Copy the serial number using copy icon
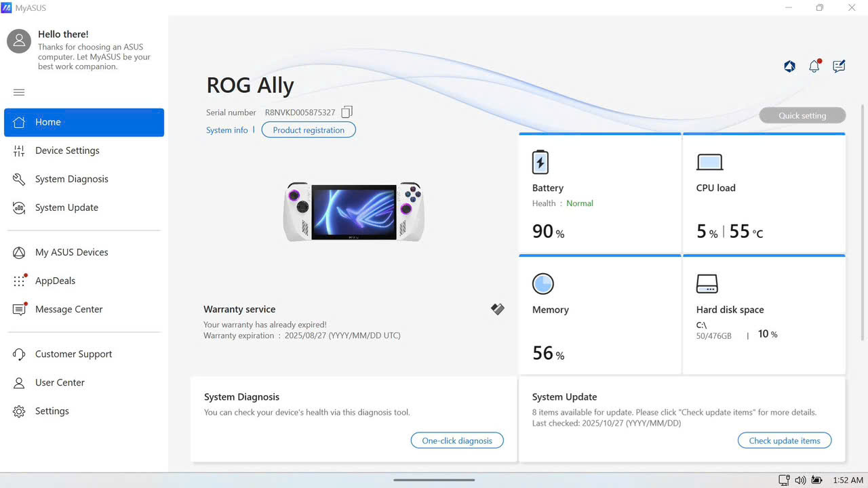This screenshot has width=868, height=488. click(347, 112)
